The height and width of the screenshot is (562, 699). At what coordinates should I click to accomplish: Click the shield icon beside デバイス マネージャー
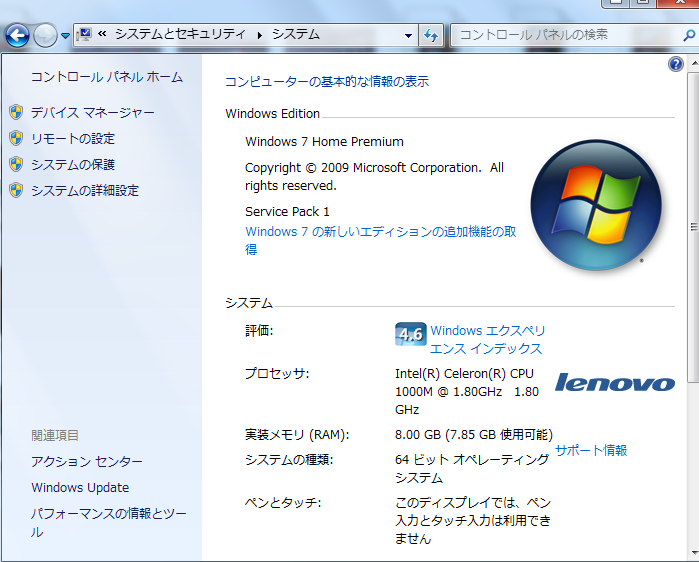(x=15, y=112)
